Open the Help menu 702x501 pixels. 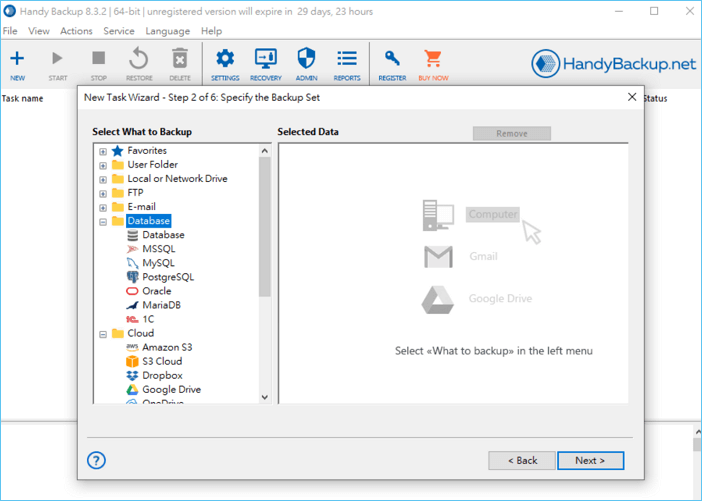point(211,31)
